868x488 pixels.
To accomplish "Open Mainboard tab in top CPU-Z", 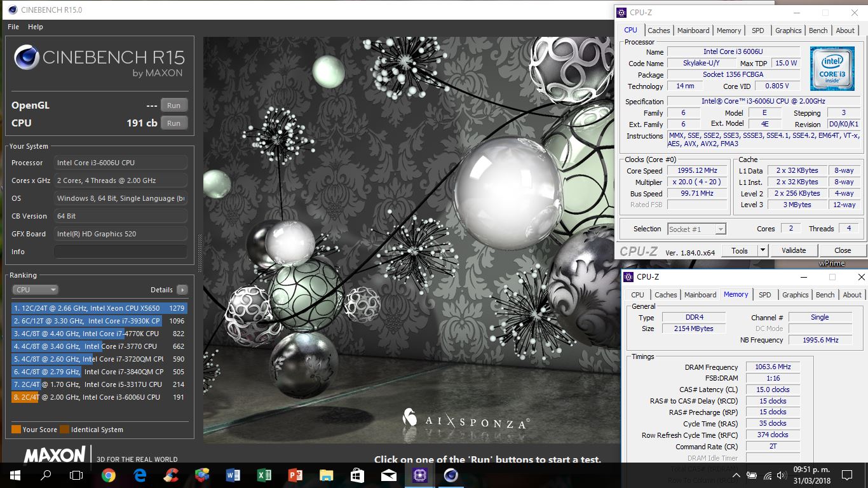I will pyautogui.click(x=693, y=30).
